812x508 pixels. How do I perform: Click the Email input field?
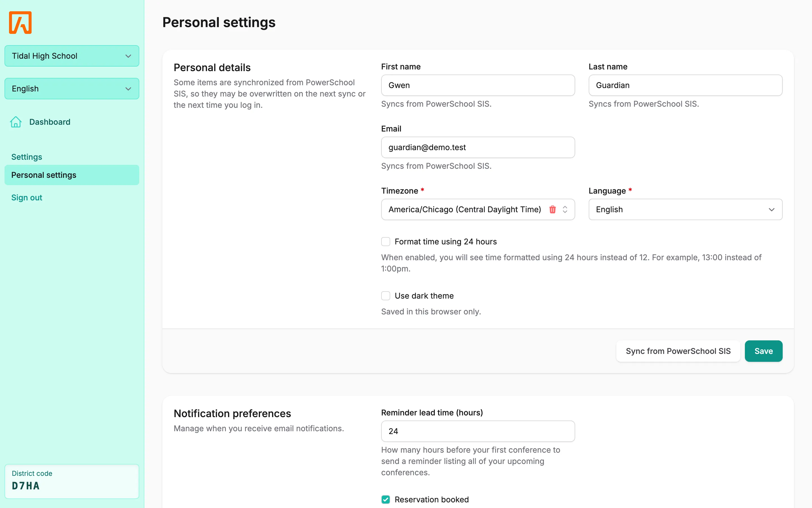[x=478, y=147]
